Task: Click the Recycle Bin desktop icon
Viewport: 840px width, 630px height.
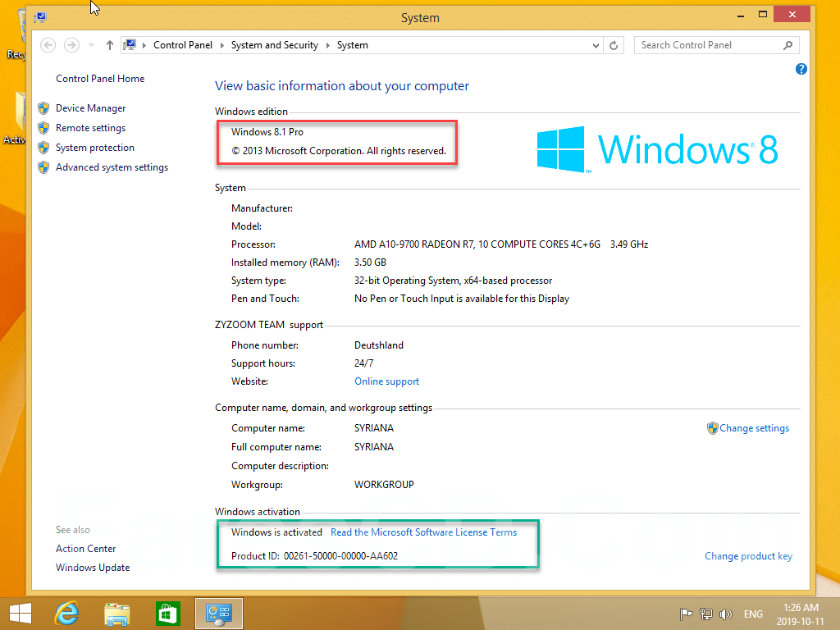Action: (16, 33)
